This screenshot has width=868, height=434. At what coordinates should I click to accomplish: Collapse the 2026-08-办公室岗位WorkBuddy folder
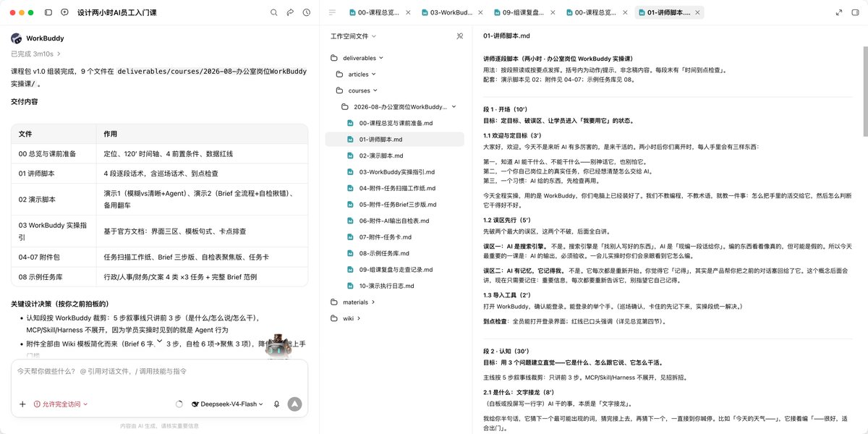(x=454, y=107)
